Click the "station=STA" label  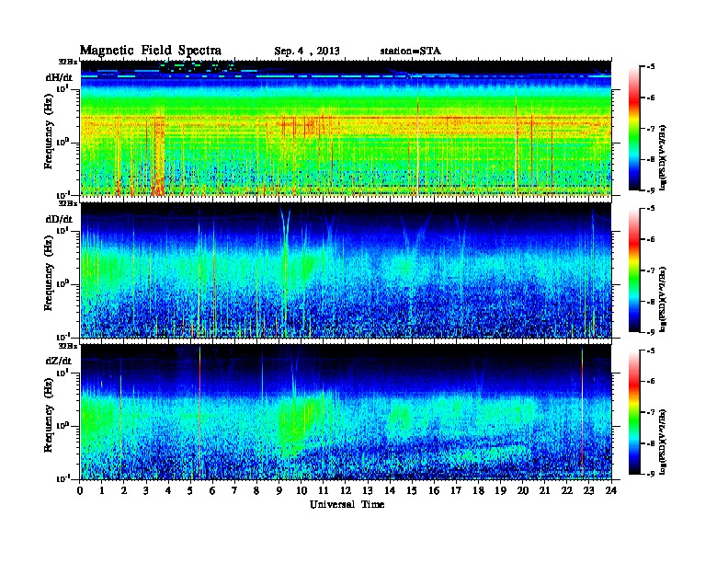click(410, 51)
